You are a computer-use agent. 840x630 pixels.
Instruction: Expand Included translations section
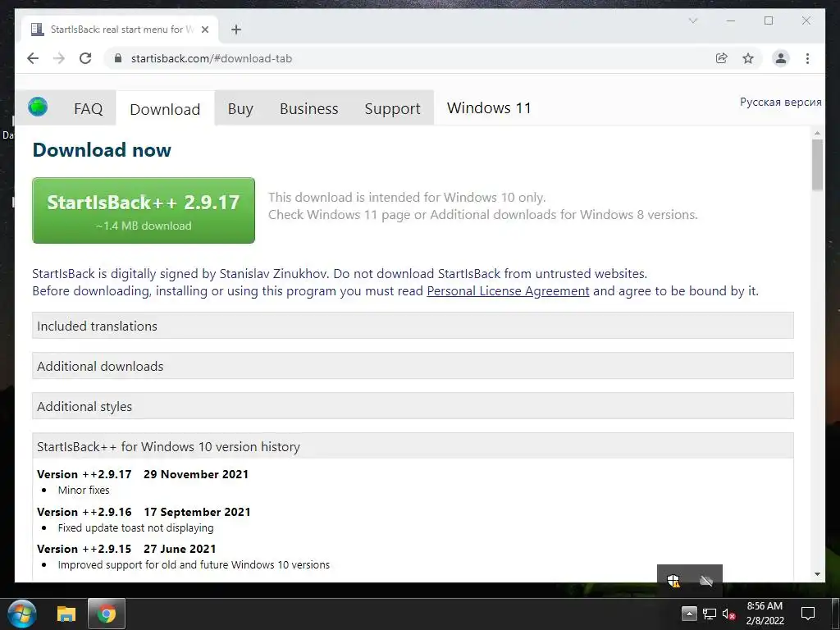413,326
